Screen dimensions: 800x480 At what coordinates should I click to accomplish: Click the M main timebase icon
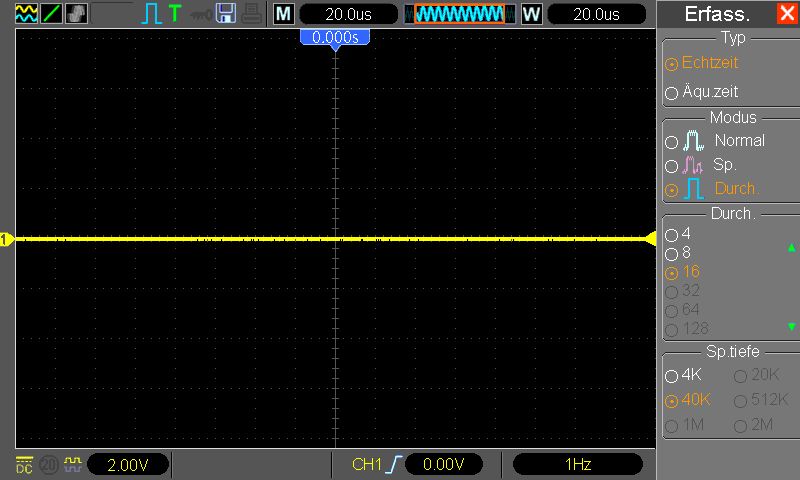pyautogui.click(x=283, y=14)
